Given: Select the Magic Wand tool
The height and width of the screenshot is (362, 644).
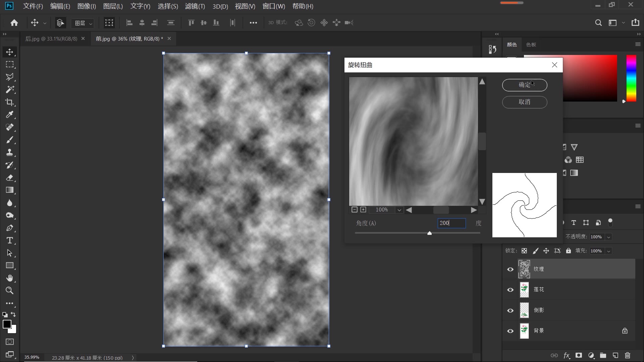Looking at the screenshot, I should pos(9,89).
